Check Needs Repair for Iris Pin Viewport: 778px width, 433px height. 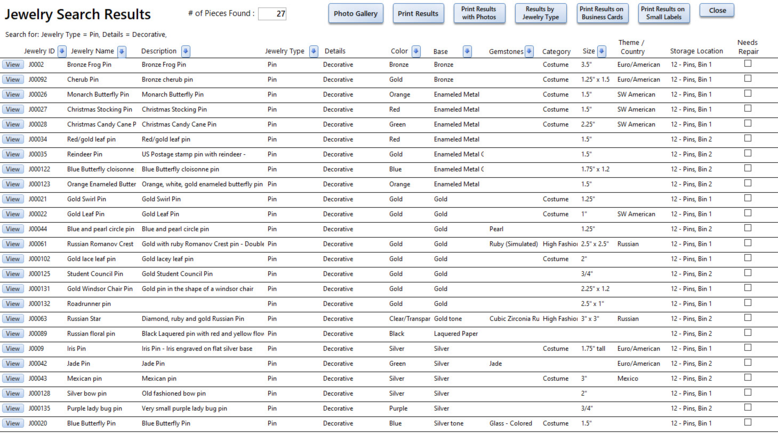coord(748,348)
